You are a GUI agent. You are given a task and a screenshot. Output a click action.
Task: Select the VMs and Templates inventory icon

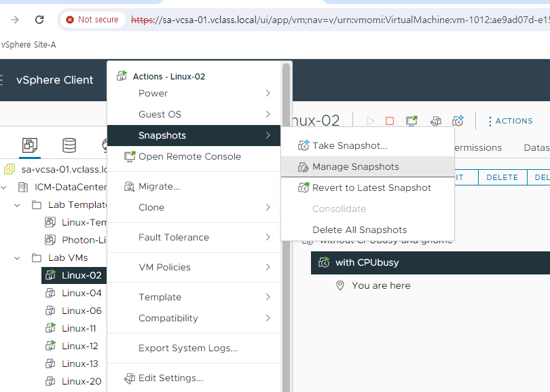click(30, 145)
